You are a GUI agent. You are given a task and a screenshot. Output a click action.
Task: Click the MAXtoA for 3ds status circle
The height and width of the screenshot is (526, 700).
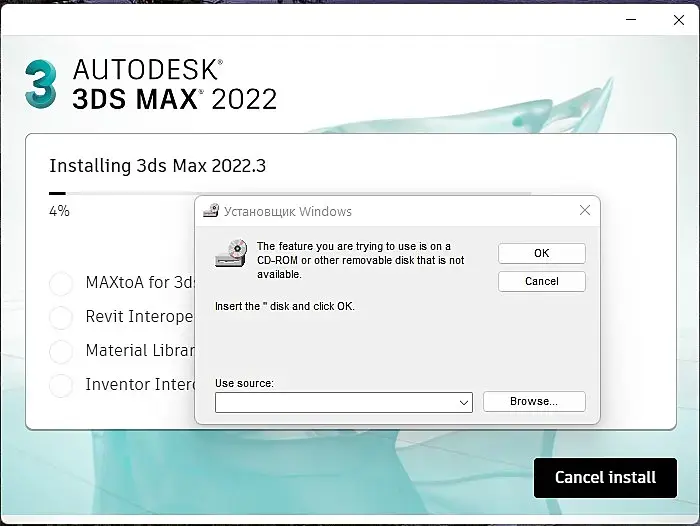61,283
